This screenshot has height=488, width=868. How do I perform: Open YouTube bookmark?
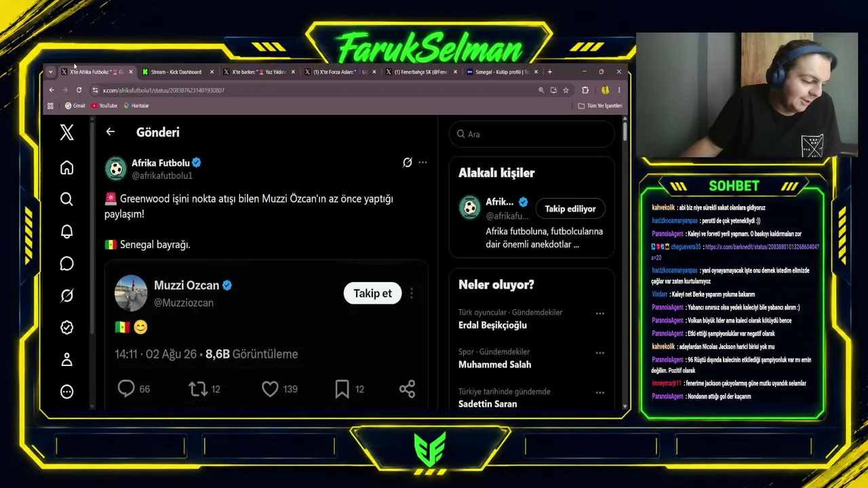(x=104, y=106)
